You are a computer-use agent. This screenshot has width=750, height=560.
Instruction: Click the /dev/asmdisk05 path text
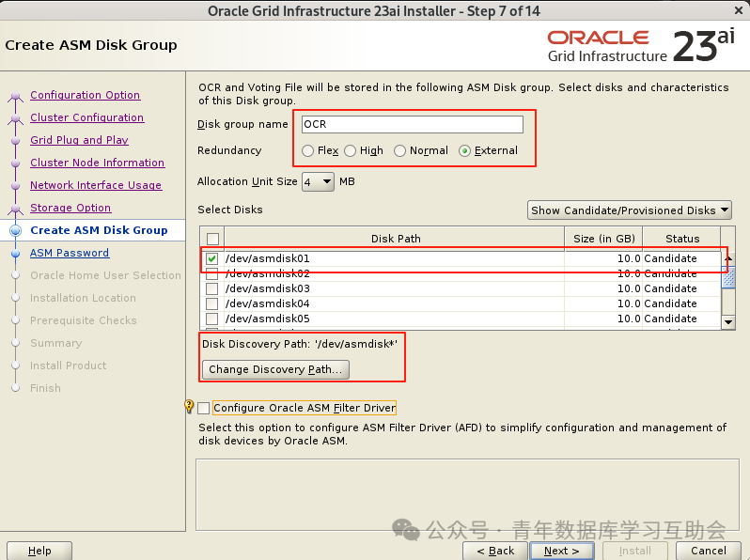(267, 319)
